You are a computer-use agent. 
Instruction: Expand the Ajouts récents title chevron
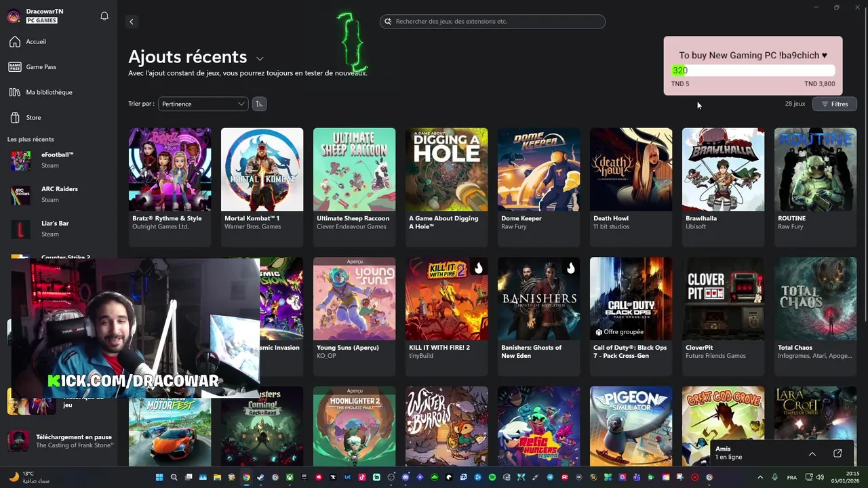[x=260, y=59]
